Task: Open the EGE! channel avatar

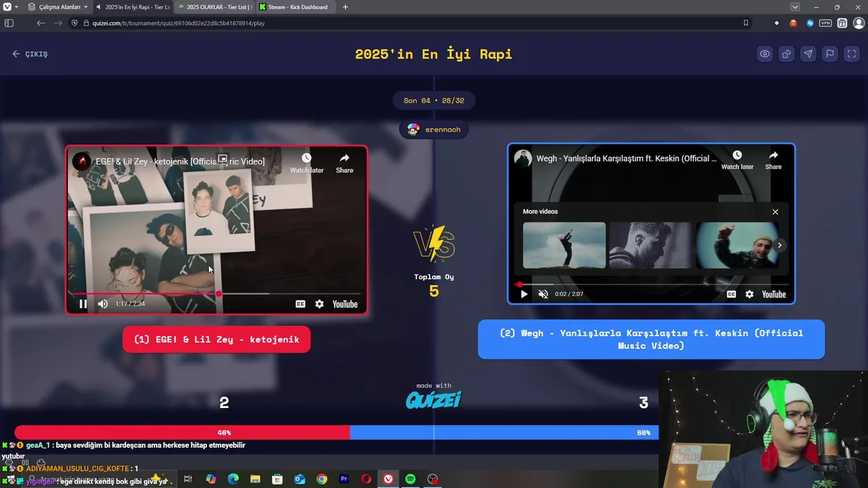Action: (81, 161)
